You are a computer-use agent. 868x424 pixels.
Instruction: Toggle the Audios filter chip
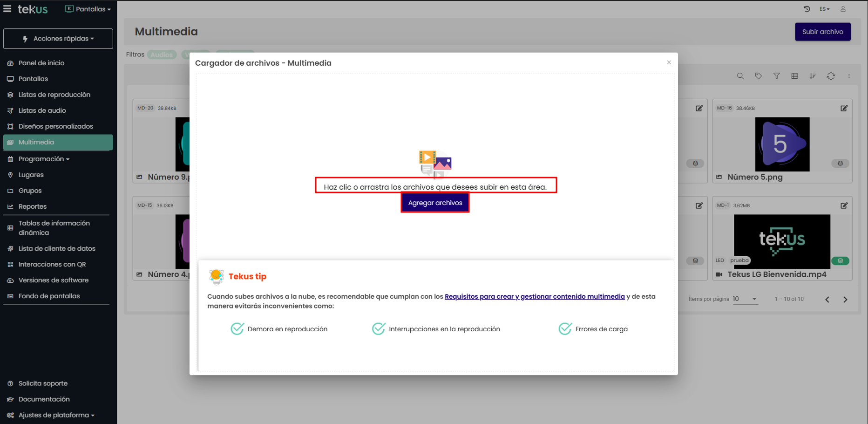(x=162, y=55)
